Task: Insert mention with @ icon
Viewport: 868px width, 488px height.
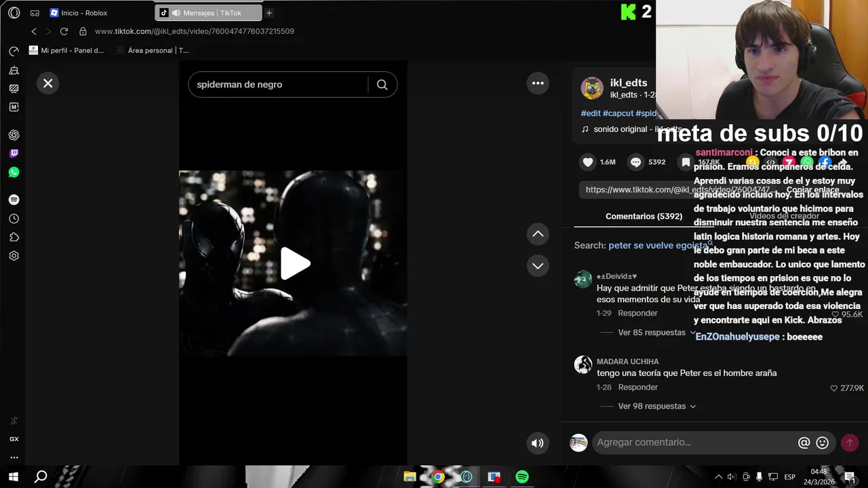Action: point(804,443)
